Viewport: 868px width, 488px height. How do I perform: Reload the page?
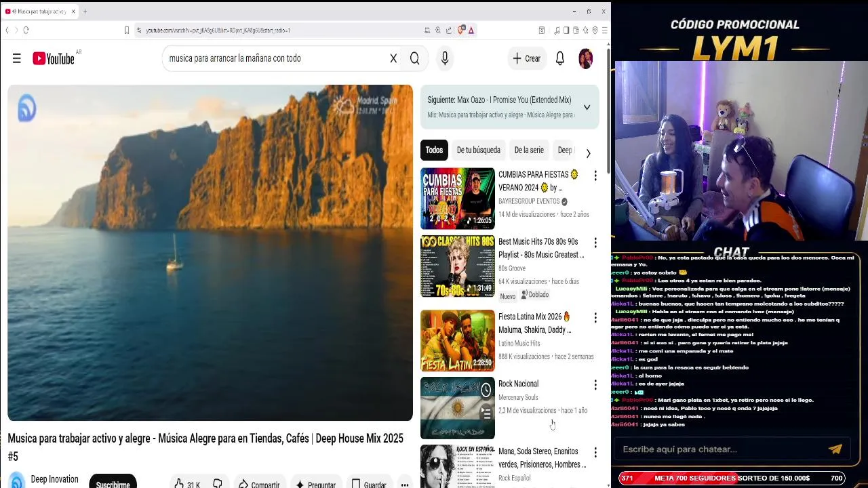(x=26, y=30)
